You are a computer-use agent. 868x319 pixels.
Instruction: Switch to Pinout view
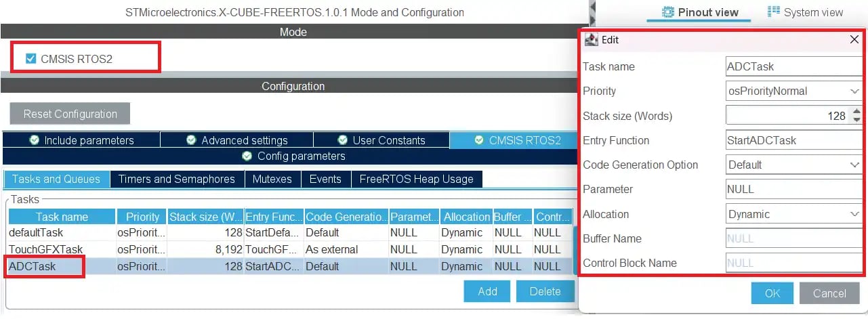[x=699, y=12]
